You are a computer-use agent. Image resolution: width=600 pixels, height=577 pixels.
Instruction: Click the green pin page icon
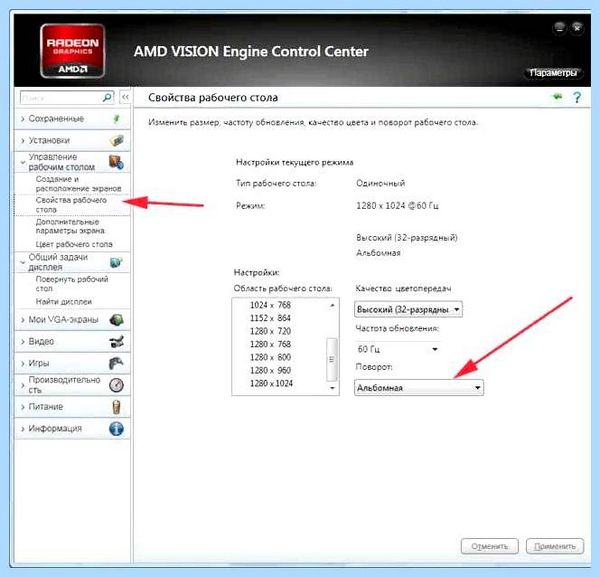[x=558, y=97]
